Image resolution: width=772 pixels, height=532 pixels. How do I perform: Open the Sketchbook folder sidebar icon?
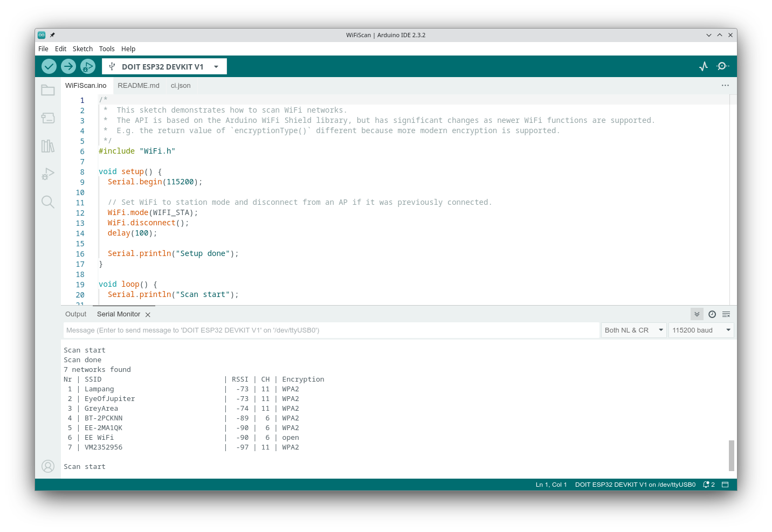coord(48,90)
